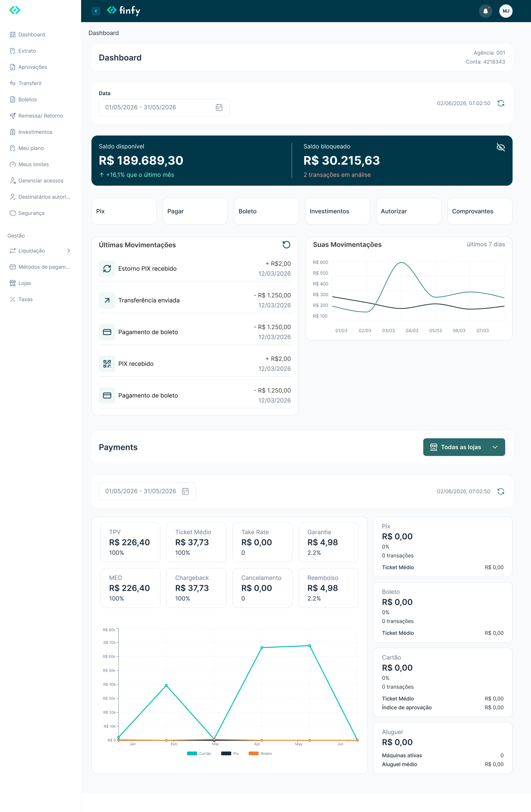Click the finfy logo in header
531x812 pixels.
[x=124, y=11]
